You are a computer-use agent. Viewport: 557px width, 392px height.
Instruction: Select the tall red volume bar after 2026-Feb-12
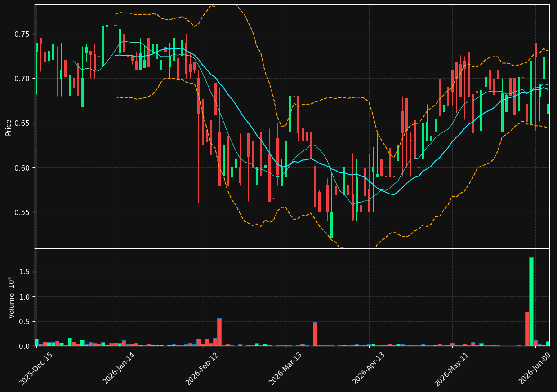219,332
